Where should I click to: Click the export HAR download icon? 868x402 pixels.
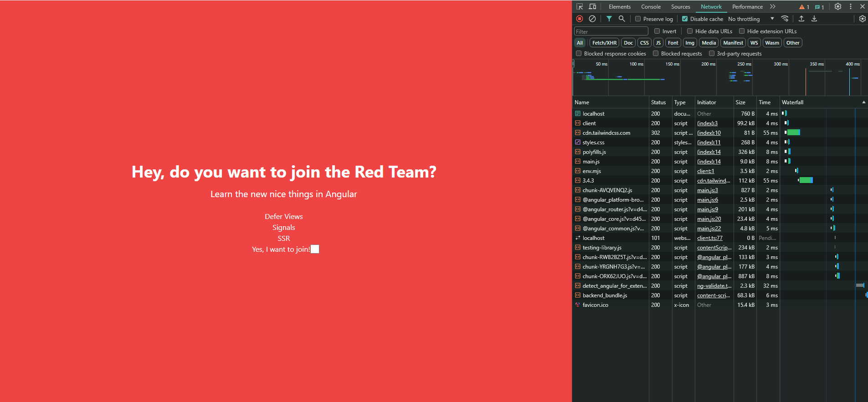814,19
